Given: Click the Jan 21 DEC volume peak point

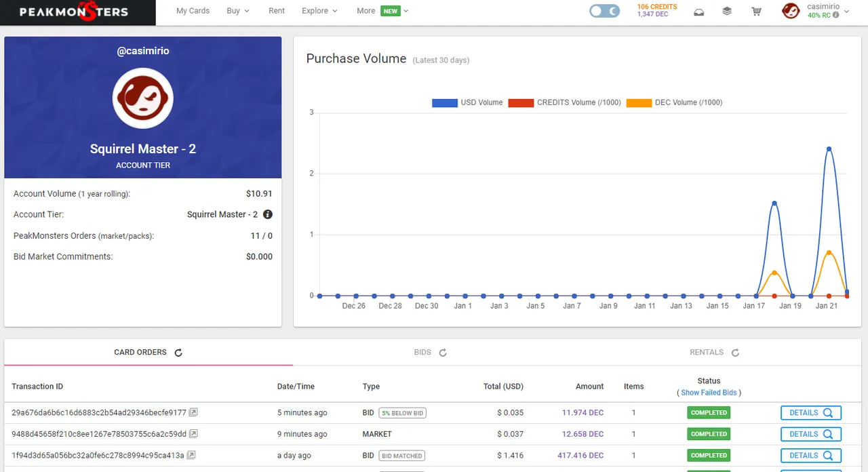Looking at the screenshot, I should coord(829,252).
